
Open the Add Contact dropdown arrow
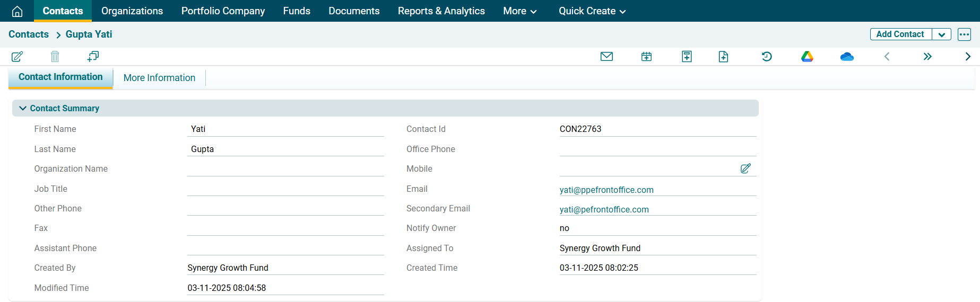pos(941,34)
